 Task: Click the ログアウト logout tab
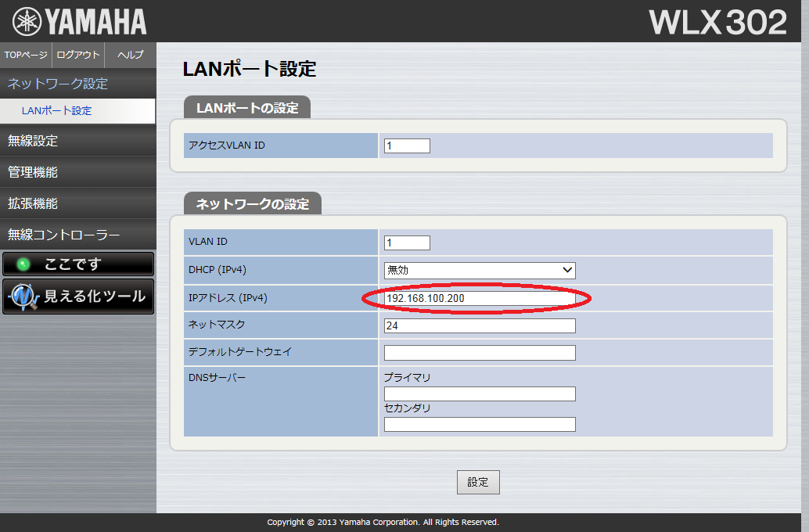[78, 55]
